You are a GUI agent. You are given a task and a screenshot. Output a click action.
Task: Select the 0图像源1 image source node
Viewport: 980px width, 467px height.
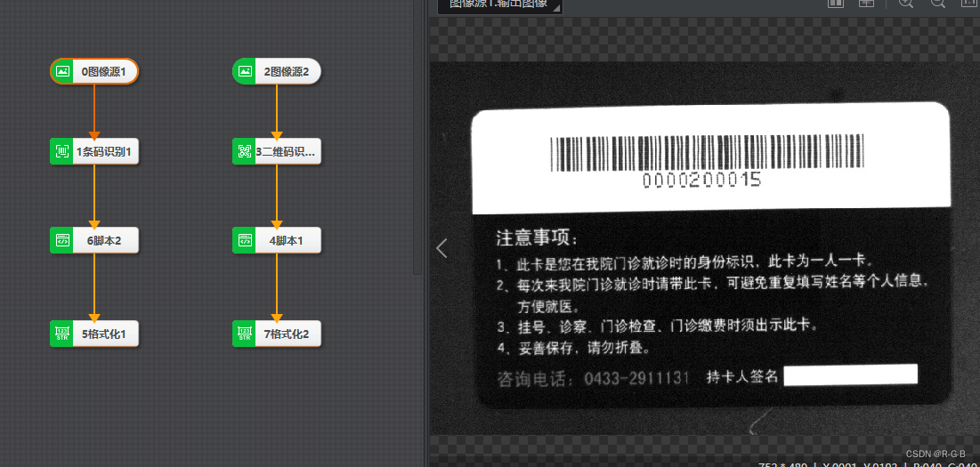[x=94, y=71]
